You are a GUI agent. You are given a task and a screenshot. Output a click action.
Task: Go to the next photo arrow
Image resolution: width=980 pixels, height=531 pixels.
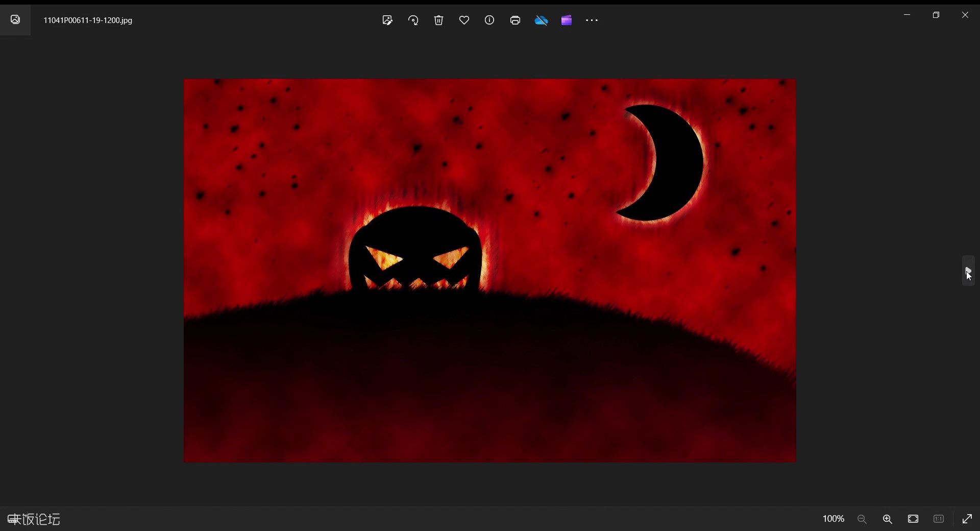968,271
